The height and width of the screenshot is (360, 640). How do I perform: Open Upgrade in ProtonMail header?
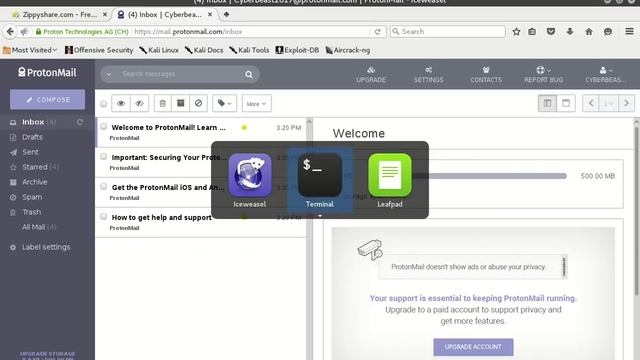371,75
